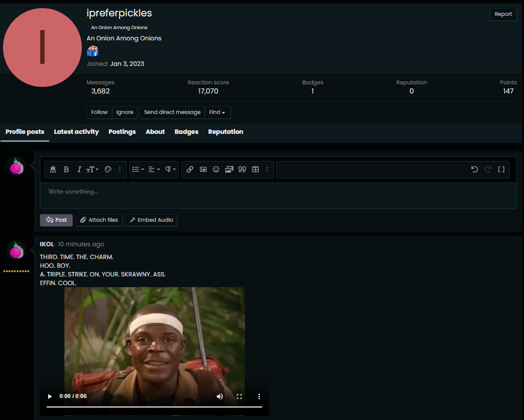Click Send direct message
524x420 pixels.
click(172, 112)
